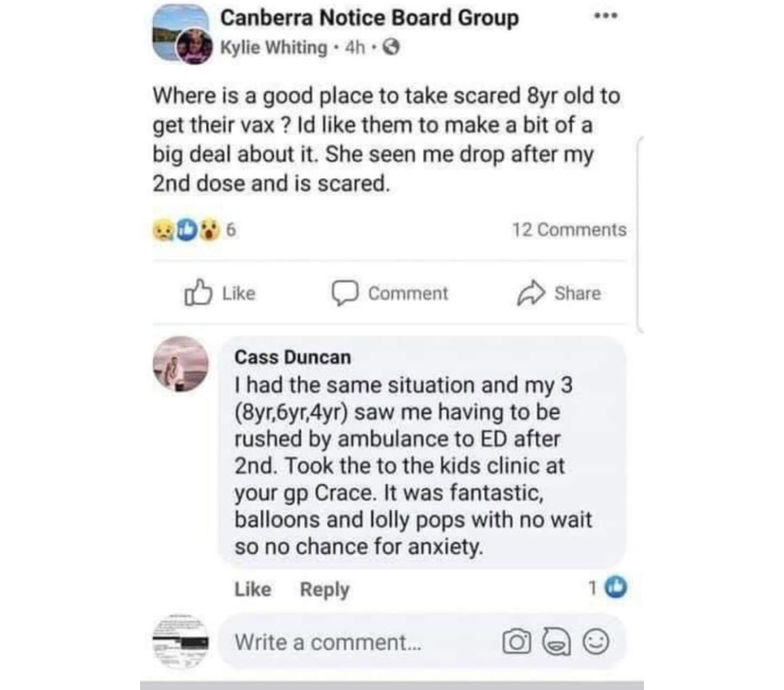This screenshot has width=784, height=690.
Task: Open Cass Duncan's profile name
Action: pos(292,357)
